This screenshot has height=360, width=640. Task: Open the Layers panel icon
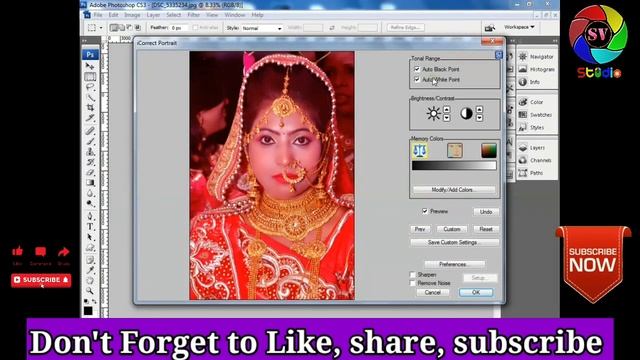click(x=523, y=148)
